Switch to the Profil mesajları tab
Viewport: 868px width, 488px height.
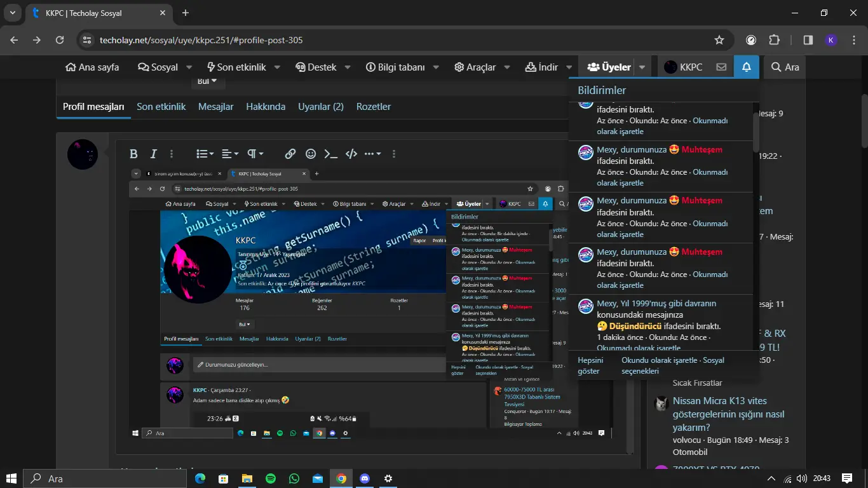pos(93,107)
